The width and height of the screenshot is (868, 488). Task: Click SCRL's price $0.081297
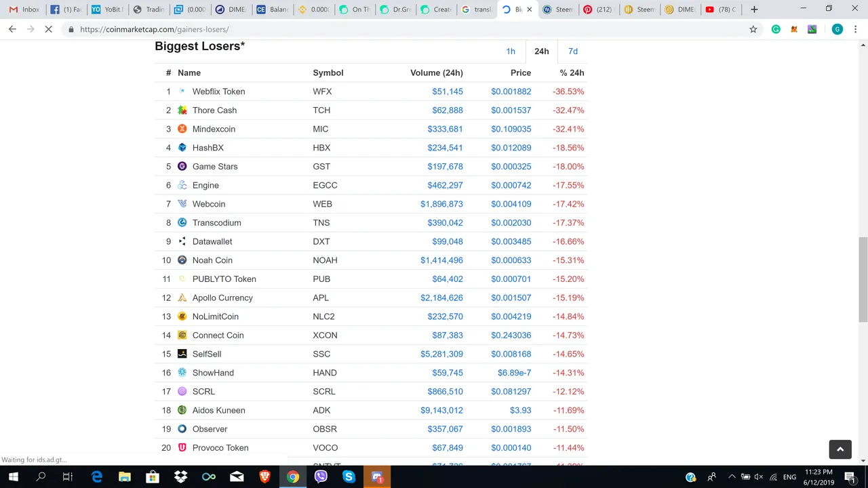511,391
